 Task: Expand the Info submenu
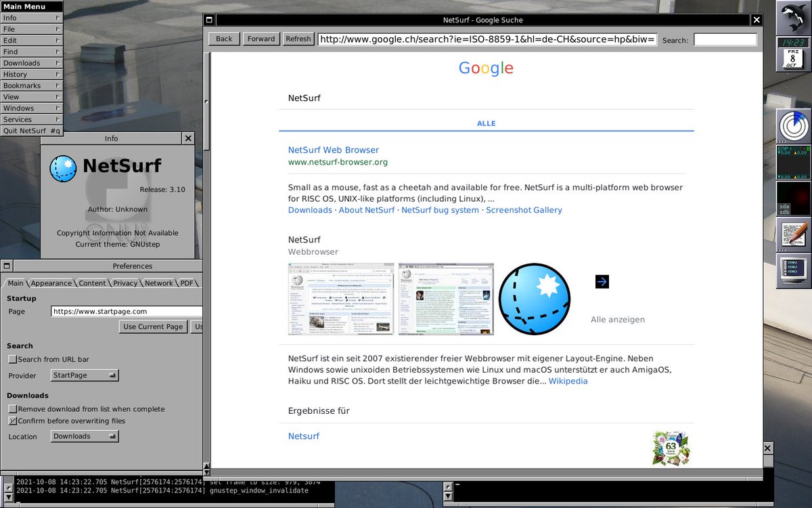[x=32, y=18]
